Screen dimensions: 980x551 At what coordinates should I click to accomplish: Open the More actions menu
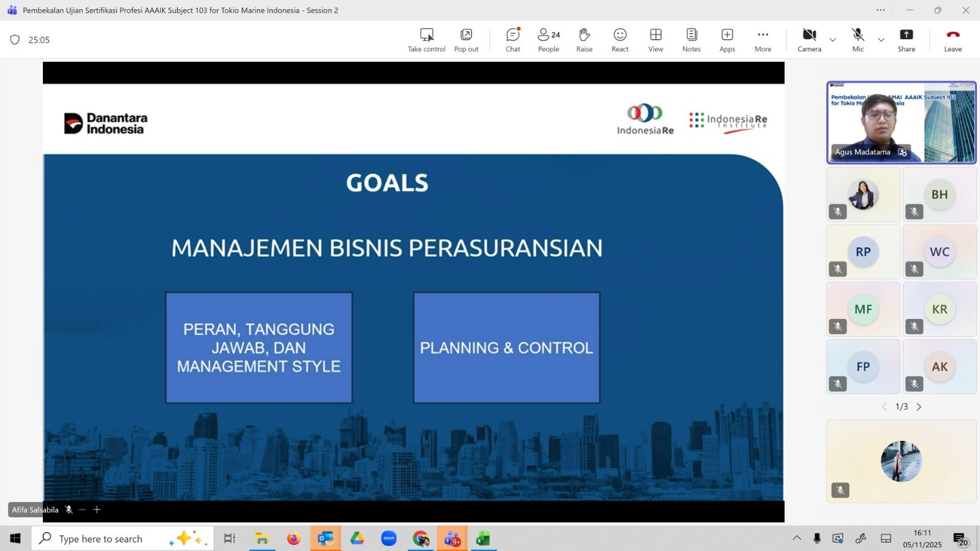click(x=763, y=40)
